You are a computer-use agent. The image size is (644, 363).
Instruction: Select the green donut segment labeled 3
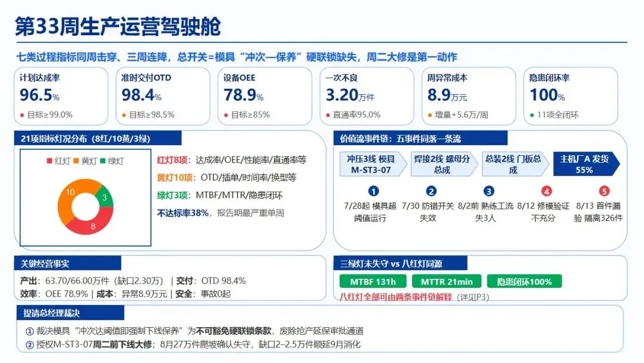tap(105, 198)
